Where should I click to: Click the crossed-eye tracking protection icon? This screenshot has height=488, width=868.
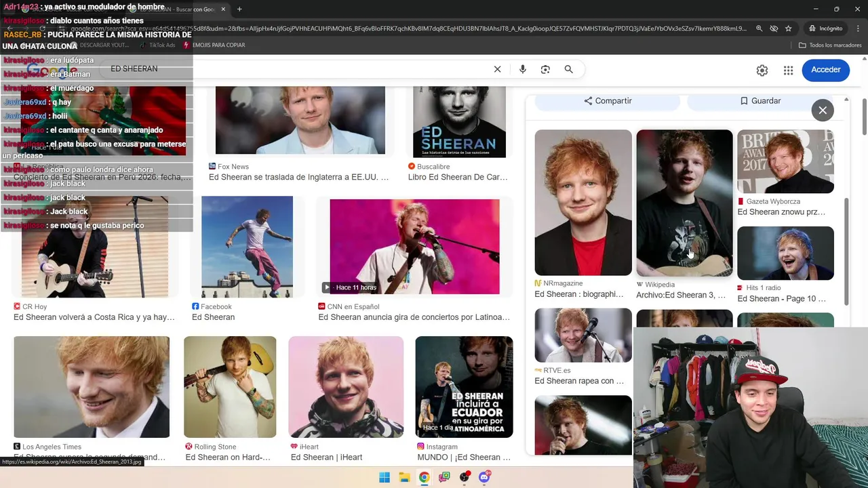tap(774, 28)
